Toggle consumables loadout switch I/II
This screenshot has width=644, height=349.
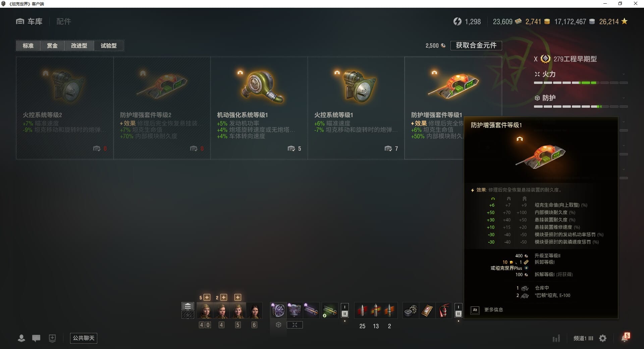(458, 311)
